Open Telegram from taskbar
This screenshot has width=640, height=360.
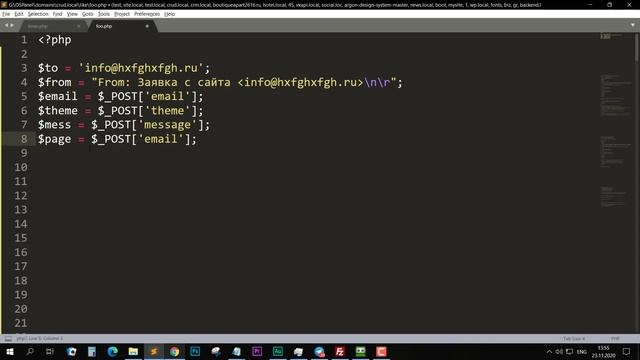[x=319, y=351]
